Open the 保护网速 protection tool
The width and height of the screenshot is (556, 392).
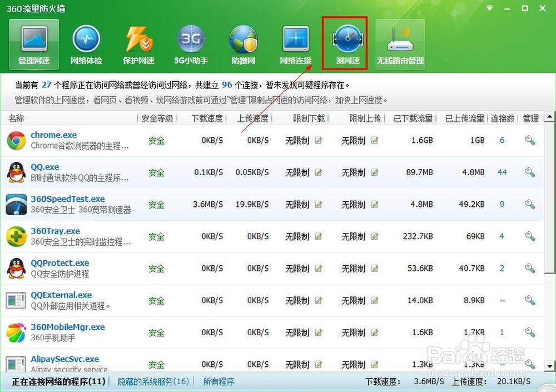(x=138, y=44)
